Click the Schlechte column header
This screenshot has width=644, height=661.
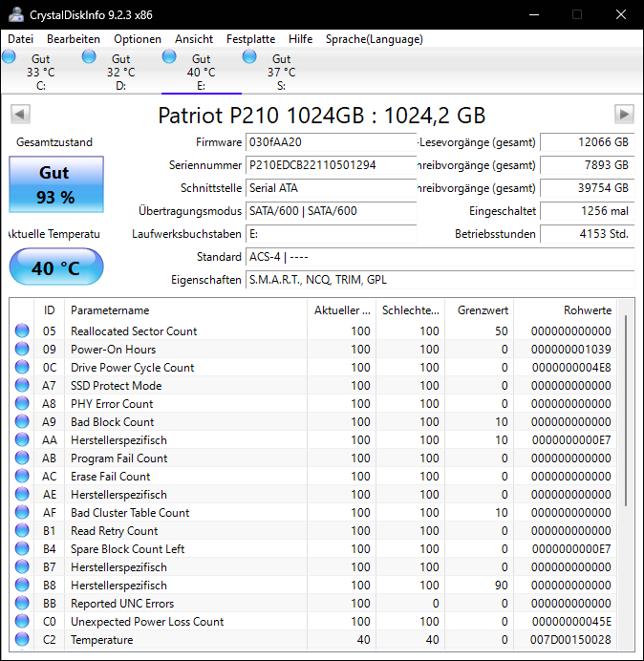(410, 310)
